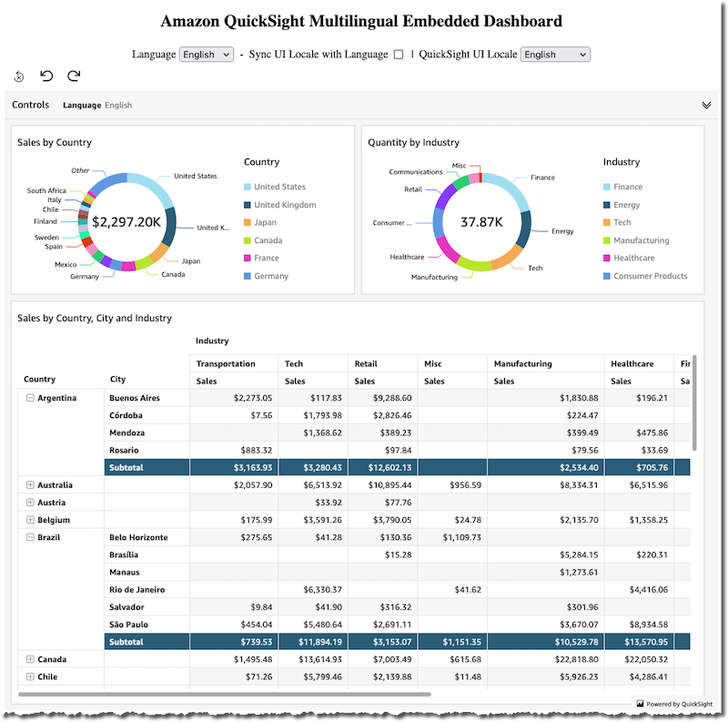Toggle Sync UI Locale with Language checkbox
Image resolution: width=728 pixels, height=723 pixels.
click(x=399, y=55)
